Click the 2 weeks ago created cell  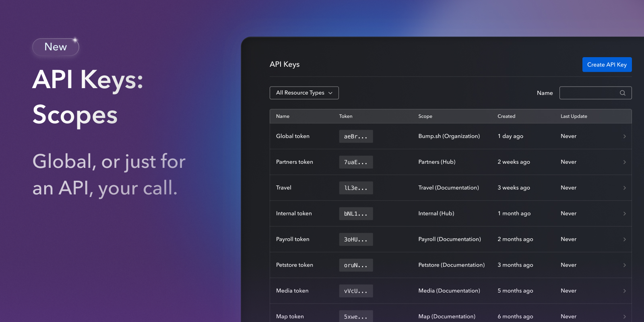pos(514,162)
